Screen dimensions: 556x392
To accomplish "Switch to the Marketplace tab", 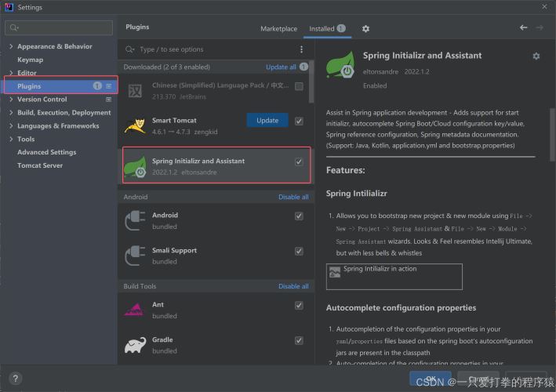I will click(278, 29).
